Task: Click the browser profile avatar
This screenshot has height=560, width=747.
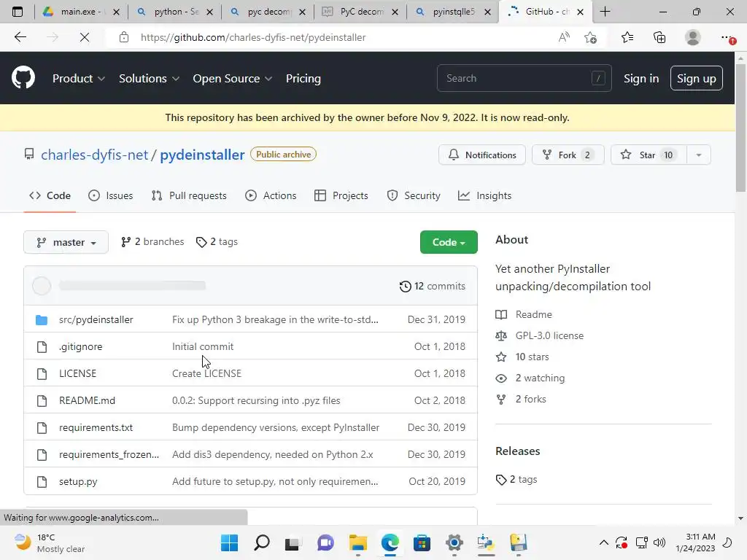Action: click(x=692, y=37)
